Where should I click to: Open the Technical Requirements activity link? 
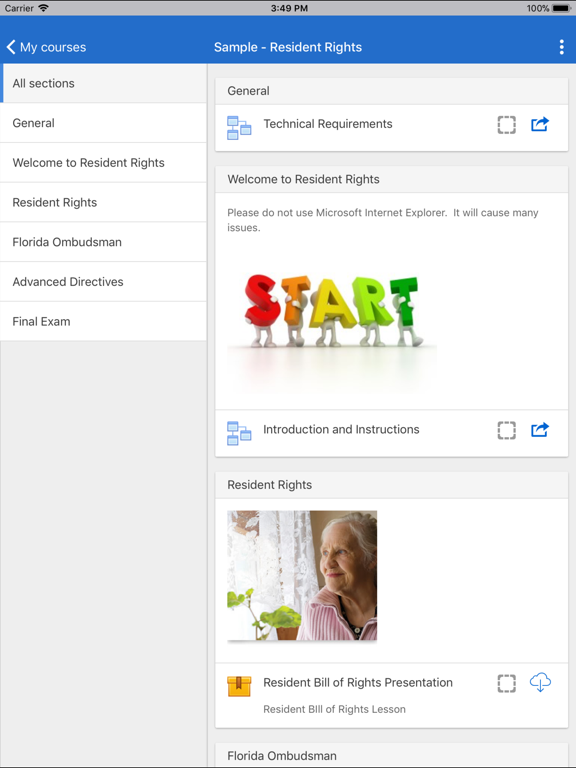pyautogui.click(x=328, y=124)
